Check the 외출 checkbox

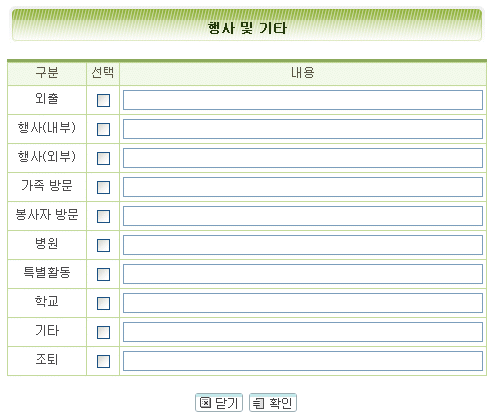[103, 100]
